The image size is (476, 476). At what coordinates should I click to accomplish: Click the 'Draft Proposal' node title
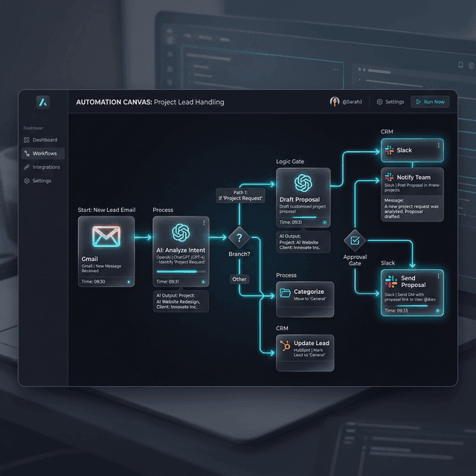tap(300, 199)
